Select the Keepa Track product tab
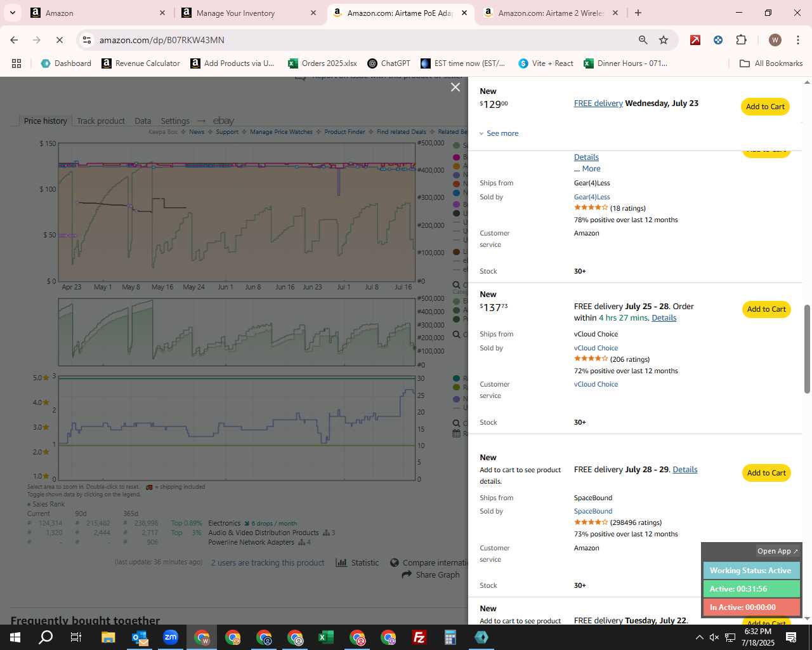 [x=101, y=121]
